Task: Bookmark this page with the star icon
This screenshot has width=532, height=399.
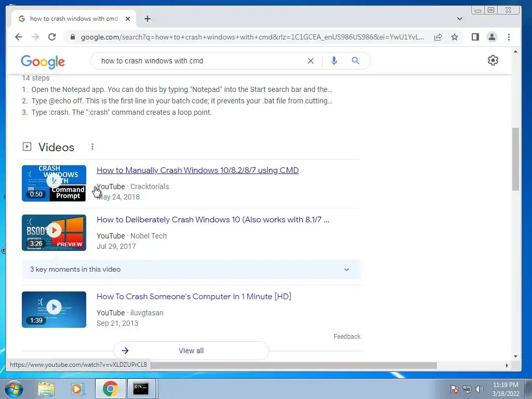Action: pyautogui.click(x=455, y=37)
